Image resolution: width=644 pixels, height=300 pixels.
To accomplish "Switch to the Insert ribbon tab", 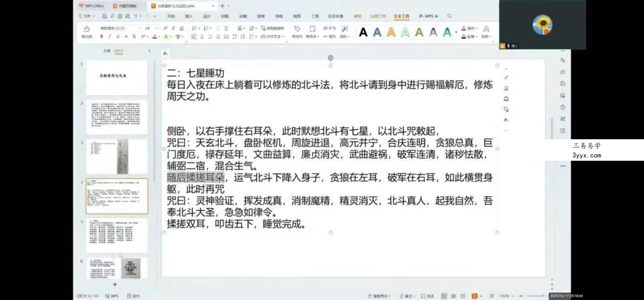I will tap(189, 16).
